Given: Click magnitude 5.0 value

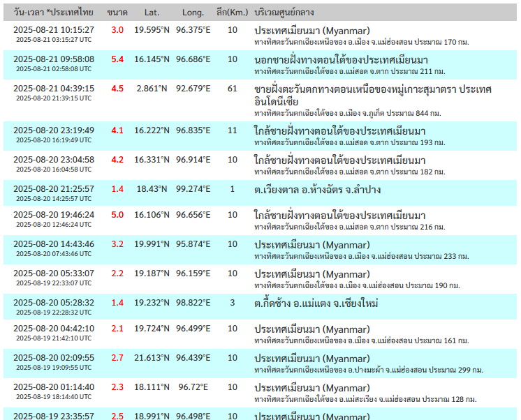Looking at the screenshot, I should (x=117, y=214).
